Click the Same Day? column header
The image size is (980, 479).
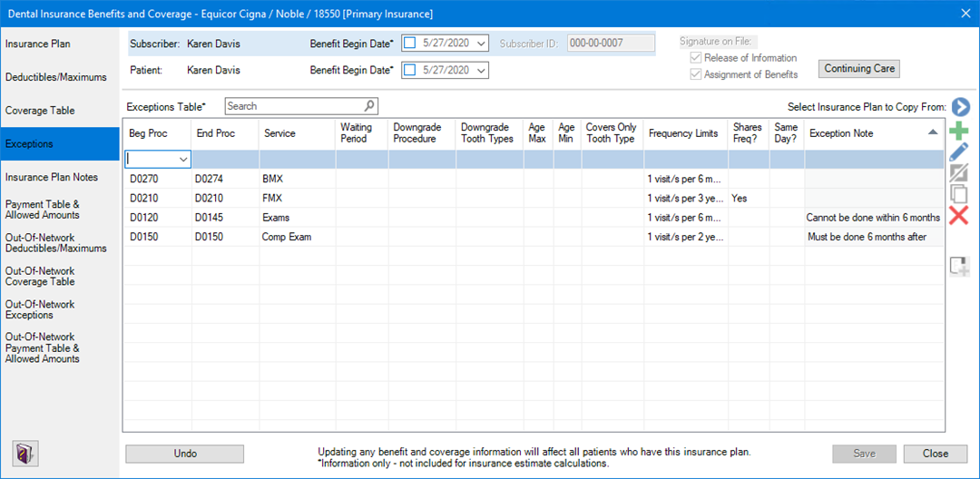(x=787, y=133)
